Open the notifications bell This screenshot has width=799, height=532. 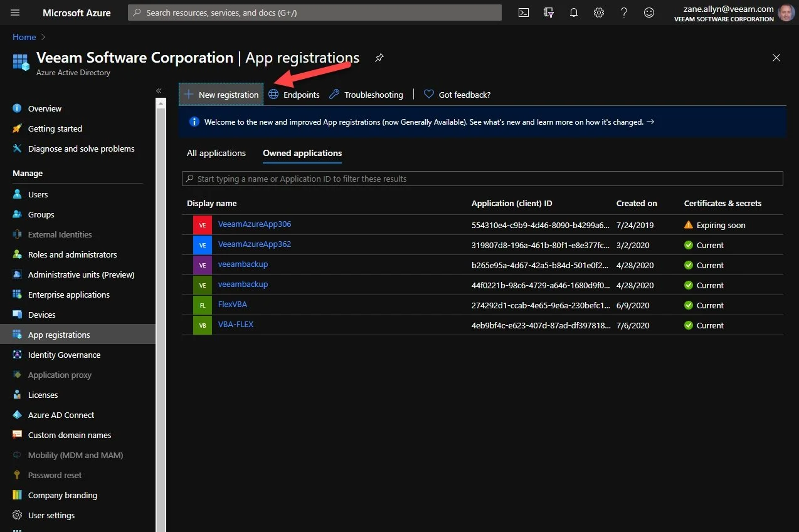(x=574, y=13)
